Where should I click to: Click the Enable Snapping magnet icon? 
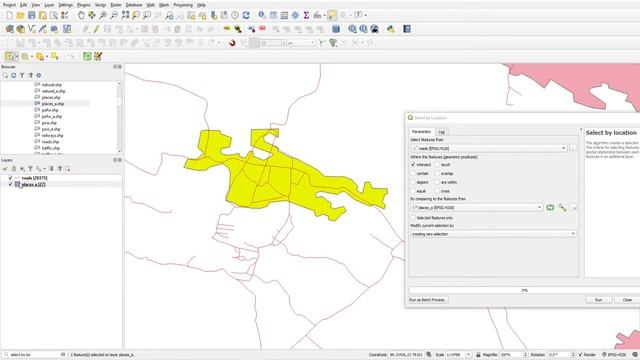click(x=232, y=43)
